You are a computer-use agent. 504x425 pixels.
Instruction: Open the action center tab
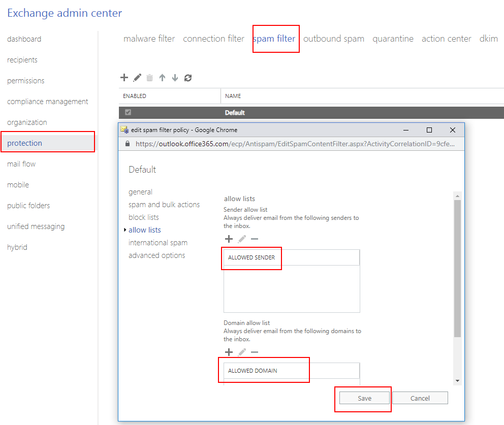click(447, 39)
